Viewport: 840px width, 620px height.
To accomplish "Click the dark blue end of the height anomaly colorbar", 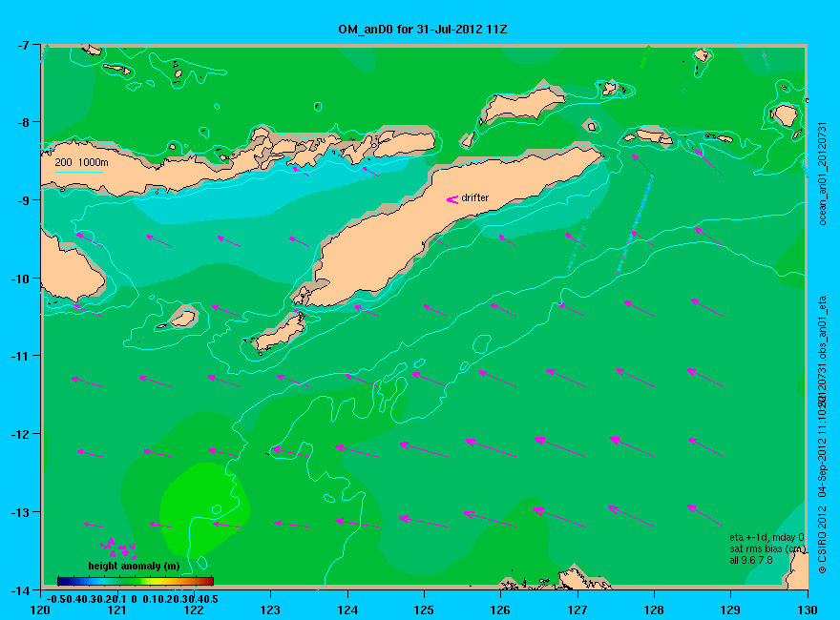I will click(62, 581).
